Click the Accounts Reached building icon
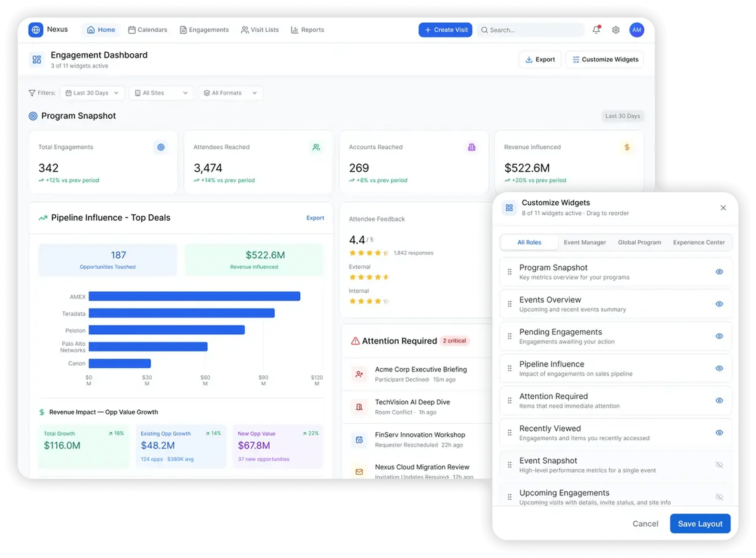The height and width of the screenshot is (558, 756). (472, 147)
